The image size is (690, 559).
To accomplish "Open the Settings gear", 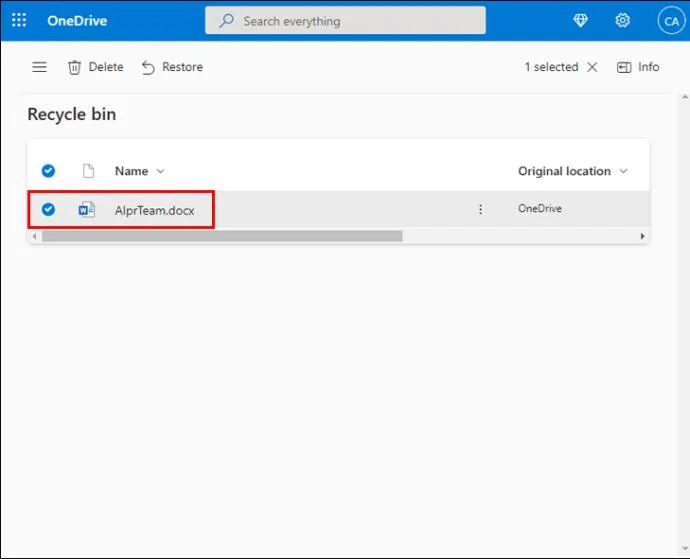I will (x=622, y=20).
